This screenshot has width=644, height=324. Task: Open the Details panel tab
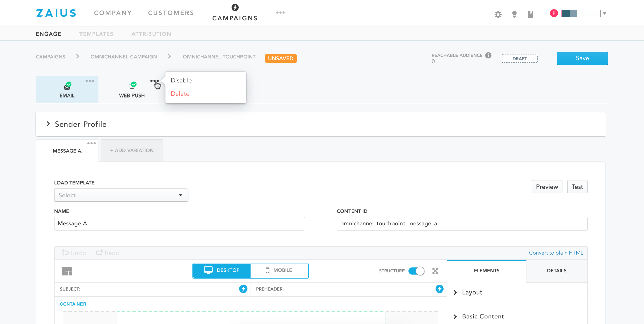pyautogui.click(x=556, y=271)
